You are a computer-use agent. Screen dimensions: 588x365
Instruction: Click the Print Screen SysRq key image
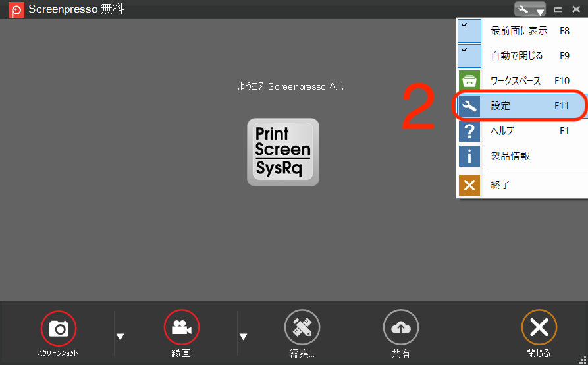click(x=283, y=152)
